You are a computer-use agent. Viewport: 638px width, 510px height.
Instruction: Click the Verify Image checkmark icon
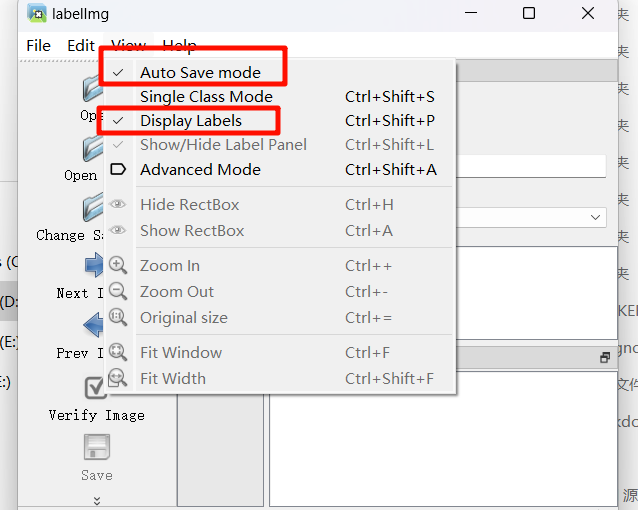pyautogui.click(x=96, y=387)
